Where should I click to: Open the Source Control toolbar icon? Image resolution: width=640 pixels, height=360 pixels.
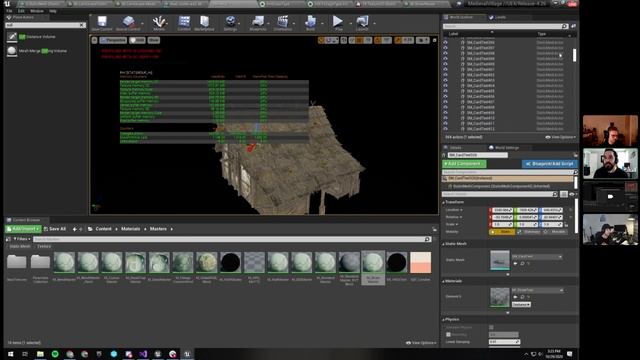pos(128,23)
